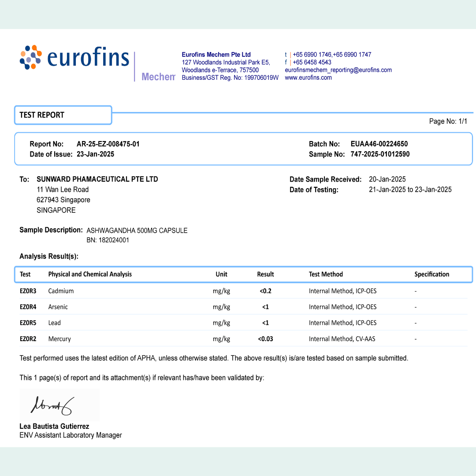The width and height of the screenshot is (476, 476).
Task: Click the Page No: 1/1 indicator
Action: [448, 122]
